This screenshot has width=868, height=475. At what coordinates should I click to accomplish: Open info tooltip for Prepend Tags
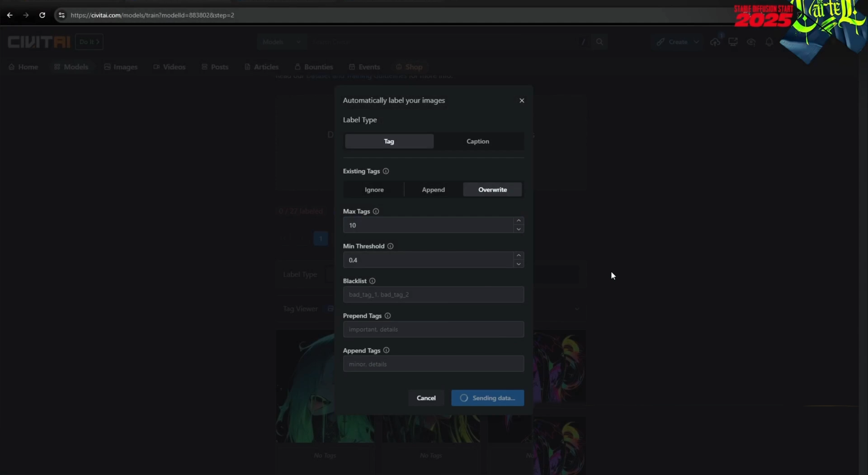387,316
